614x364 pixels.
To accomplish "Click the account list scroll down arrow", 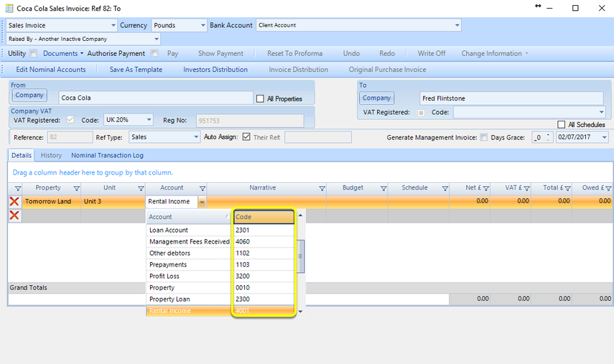I will click(x=300, y=312).
